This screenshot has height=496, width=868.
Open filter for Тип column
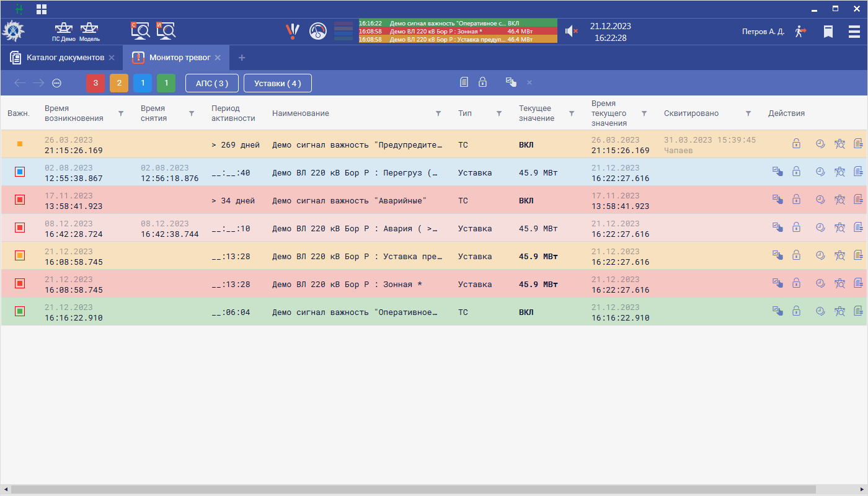[x=499, y=113]
